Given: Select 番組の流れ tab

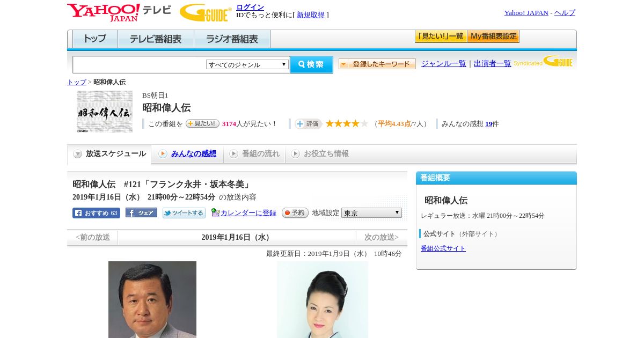Looking at the screenshot, I should (254, 154).
